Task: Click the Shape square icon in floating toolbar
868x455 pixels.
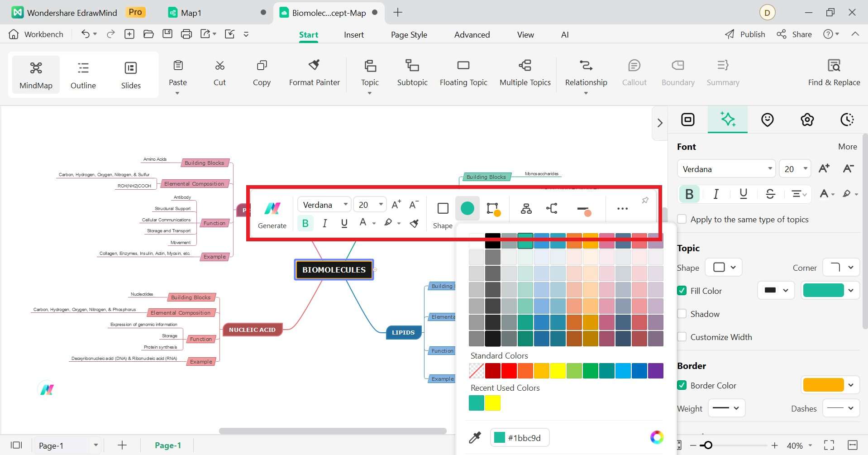Action: coord(443,208)
